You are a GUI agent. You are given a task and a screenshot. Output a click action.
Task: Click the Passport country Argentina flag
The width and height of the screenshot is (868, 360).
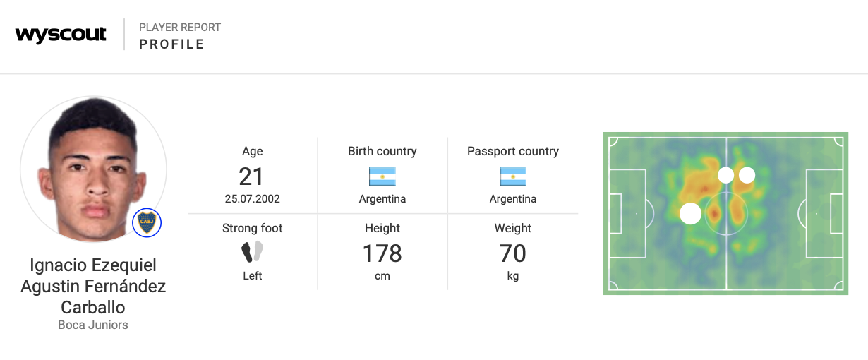click(x=512, y=176)
